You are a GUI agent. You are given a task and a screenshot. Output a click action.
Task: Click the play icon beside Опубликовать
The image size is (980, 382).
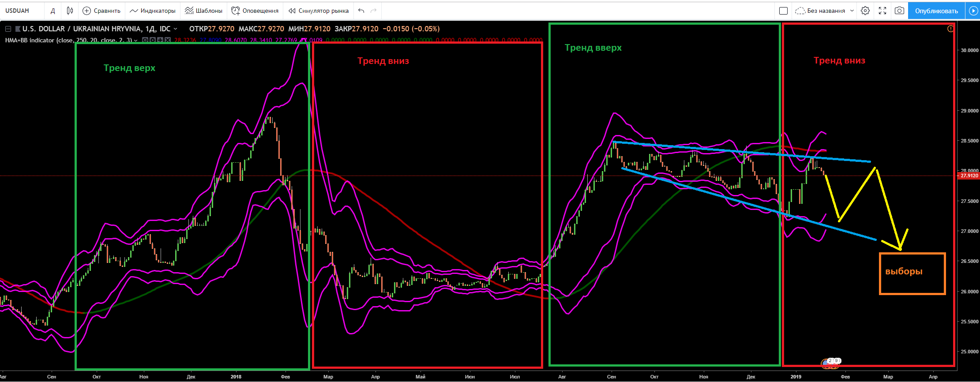(972, 11)
